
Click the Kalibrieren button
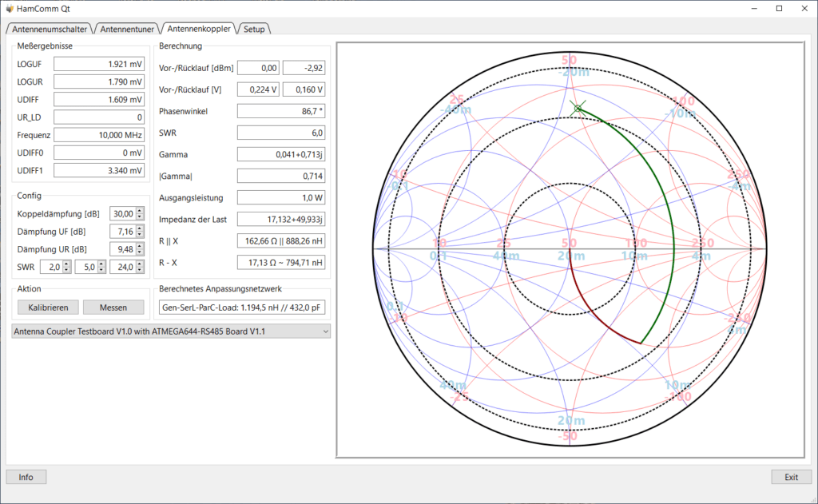click(x=48, y=308)
